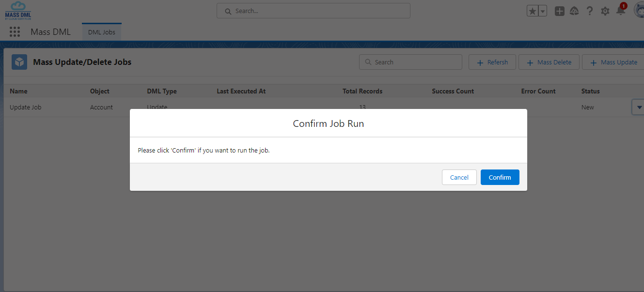
Task: Expand the favorites list dropdown arrow
Action: click(543, 11)
